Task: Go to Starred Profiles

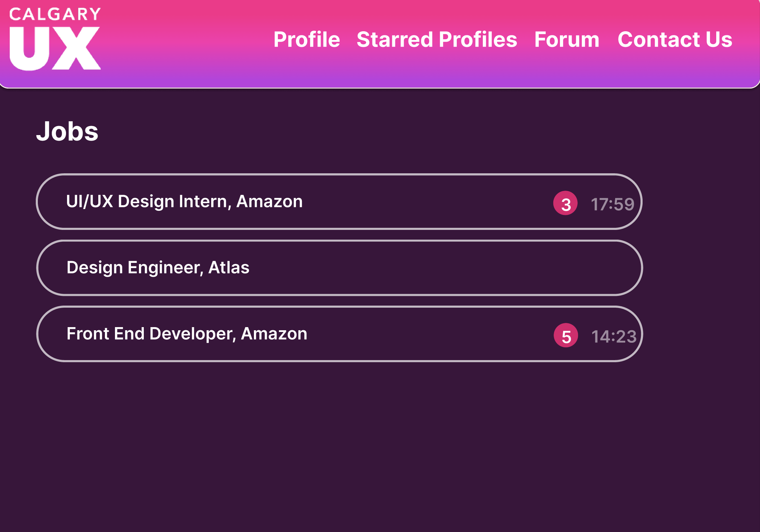Action: (437, 39)
